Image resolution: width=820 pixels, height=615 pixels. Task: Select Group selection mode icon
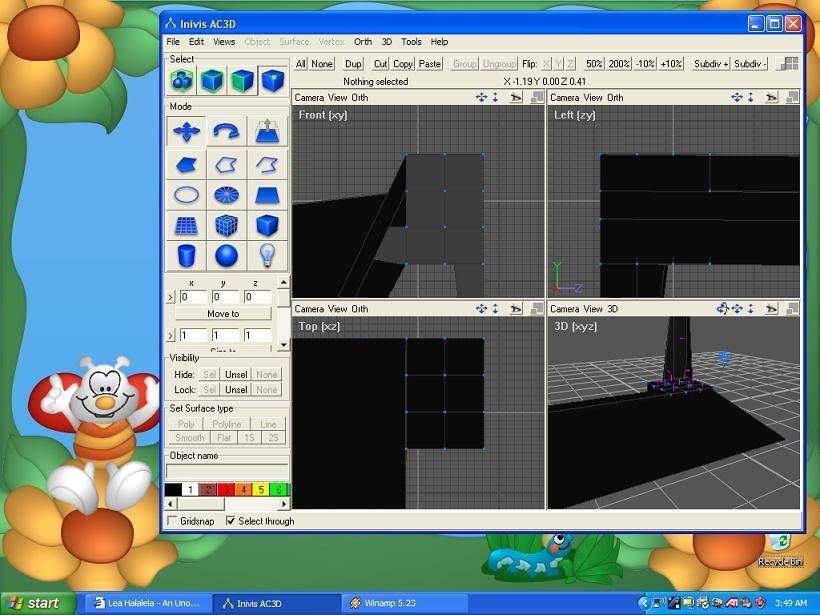pos(181,81)
